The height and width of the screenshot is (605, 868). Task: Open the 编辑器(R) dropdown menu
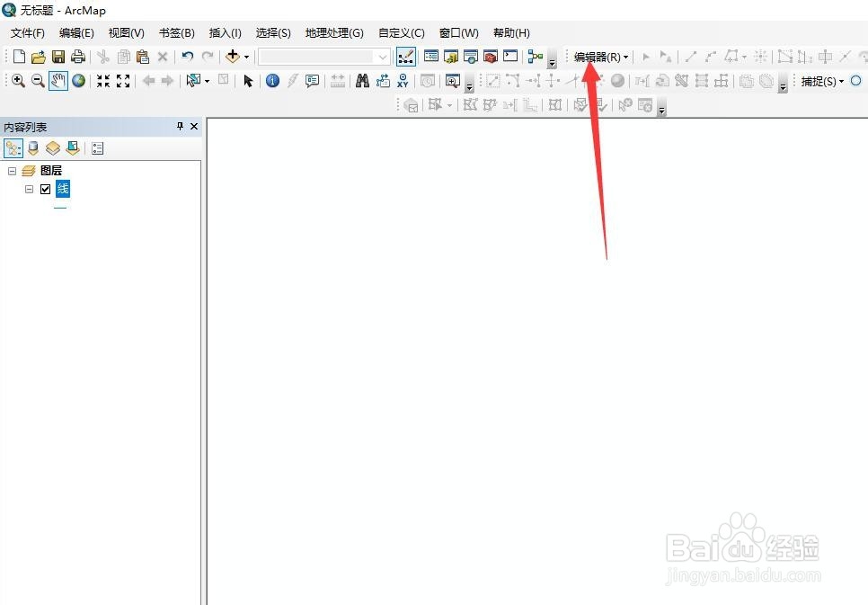click(x=599, y=56)
